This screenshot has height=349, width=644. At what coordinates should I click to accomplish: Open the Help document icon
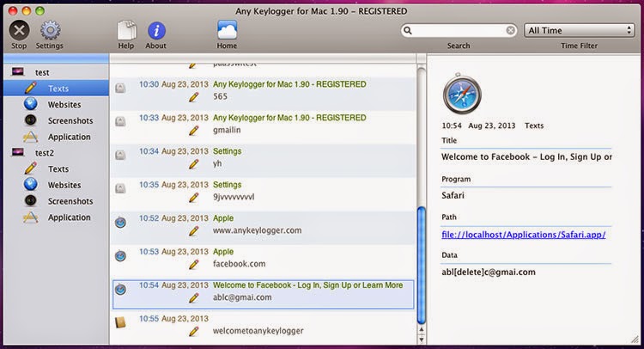(x=126, y=30)
